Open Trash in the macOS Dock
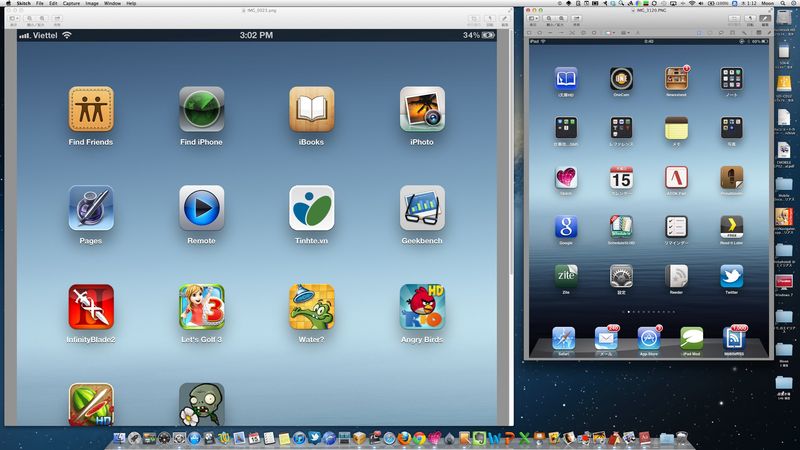Viewport: 800px width, 450px height. coord(682,438)
